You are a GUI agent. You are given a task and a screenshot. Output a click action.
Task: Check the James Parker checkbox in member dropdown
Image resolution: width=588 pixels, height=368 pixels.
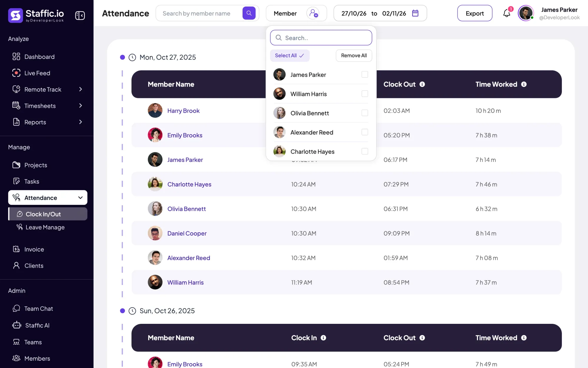(365, 74)
